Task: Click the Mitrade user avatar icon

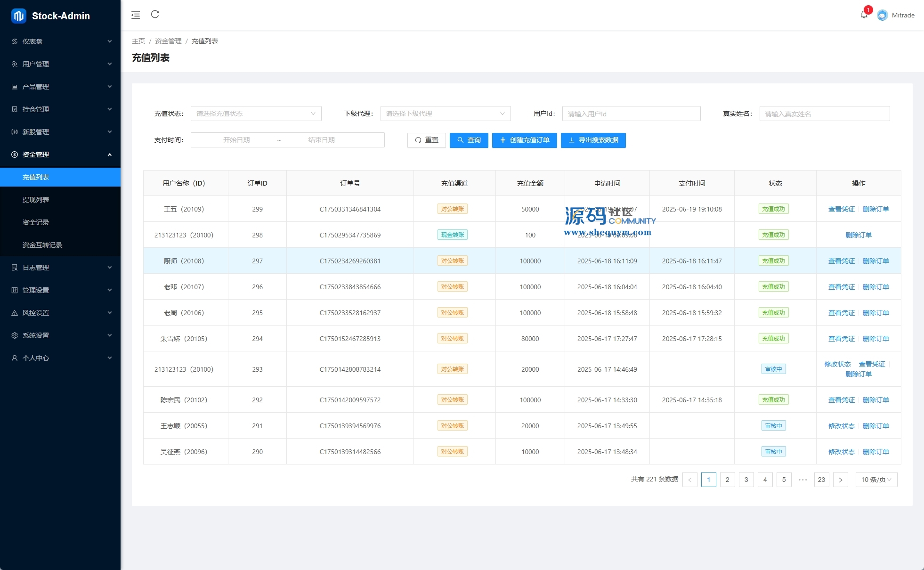Action: (882, 15)
